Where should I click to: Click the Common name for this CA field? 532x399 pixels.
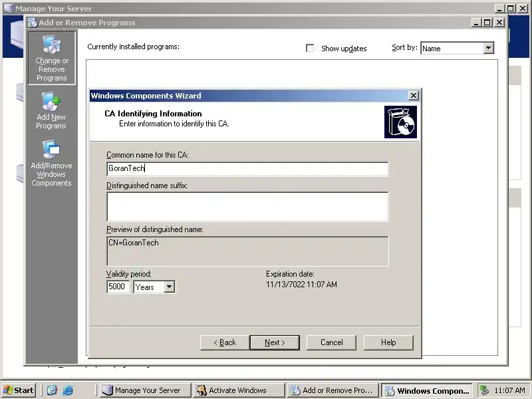click(247, 169)
